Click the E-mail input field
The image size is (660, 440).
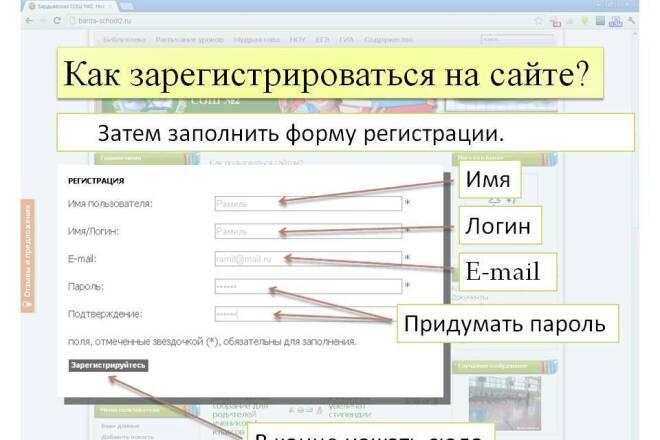tap(308, 259)
